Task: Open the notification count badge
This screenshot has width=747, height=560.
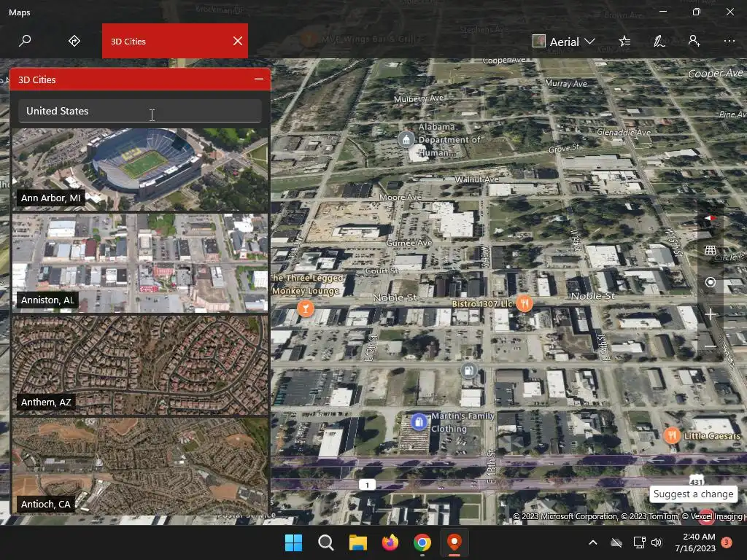Action: pyautogui.click(x=727, y=542)
